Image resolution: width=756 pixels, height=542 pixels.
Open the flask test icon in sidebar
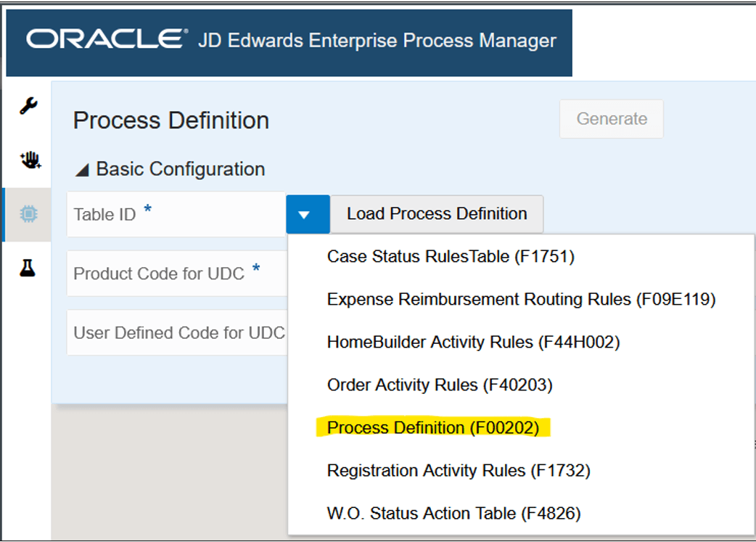pos(28,268)
